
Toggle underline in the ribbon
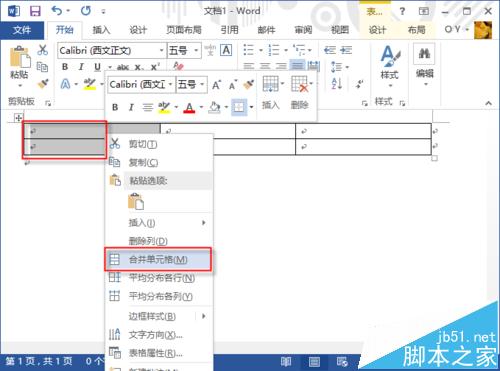[x=97, y=67]
